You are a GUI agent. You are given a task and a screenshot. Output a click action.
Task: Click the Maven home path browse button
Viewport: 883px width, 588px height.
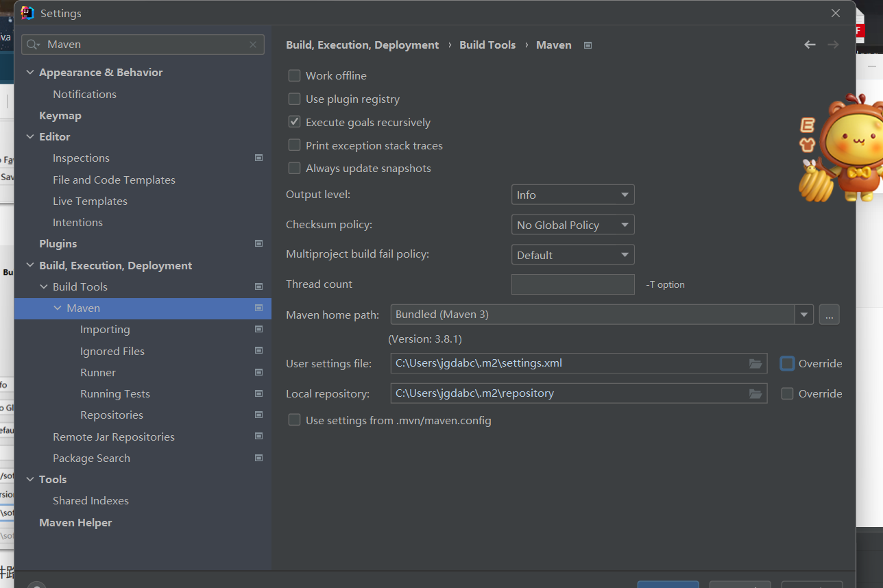(829, 315)
